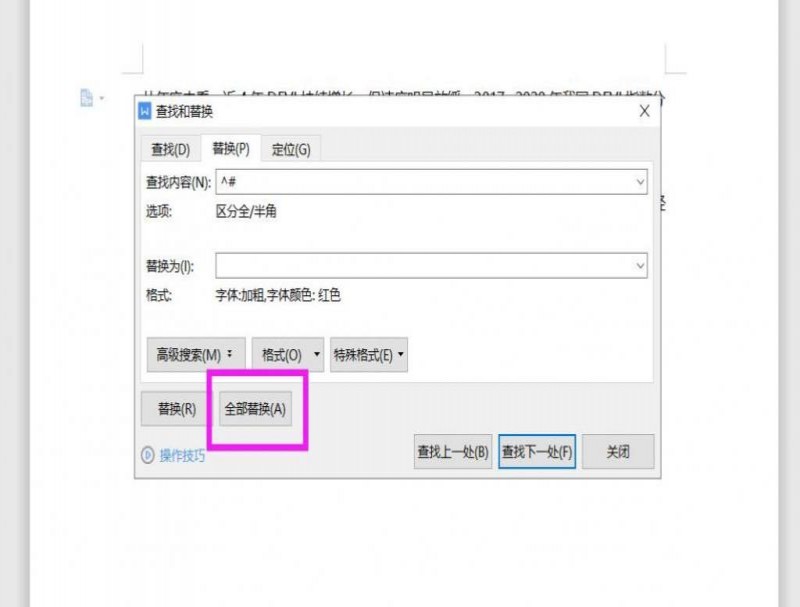
Task: Click the 关闭 button
Action: coord(618,451)
